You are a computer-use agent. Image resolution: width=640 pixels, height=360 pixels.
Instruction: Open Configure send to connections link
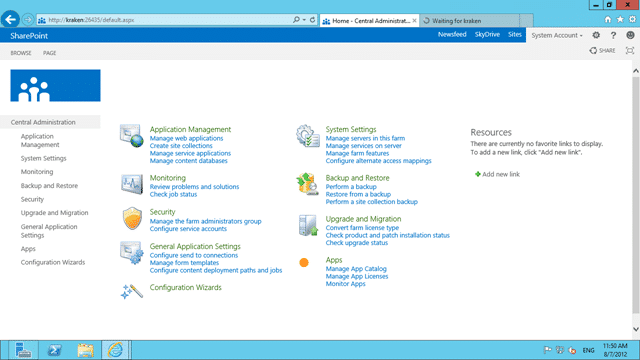(x=194, y=256)
